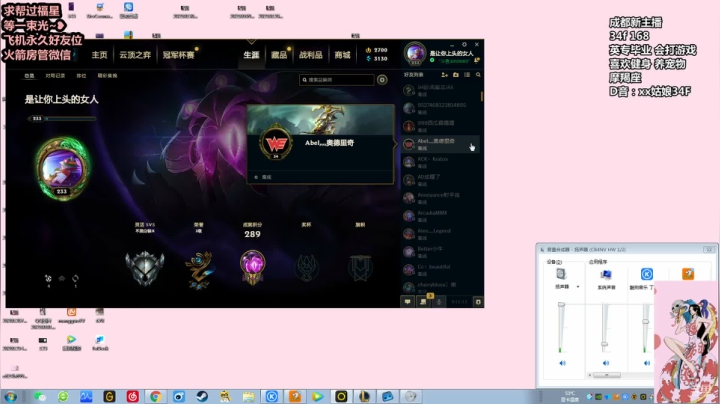Screen dimensions: 720x404
Task: Open the client settings gear icon
Action: point(464,45)
